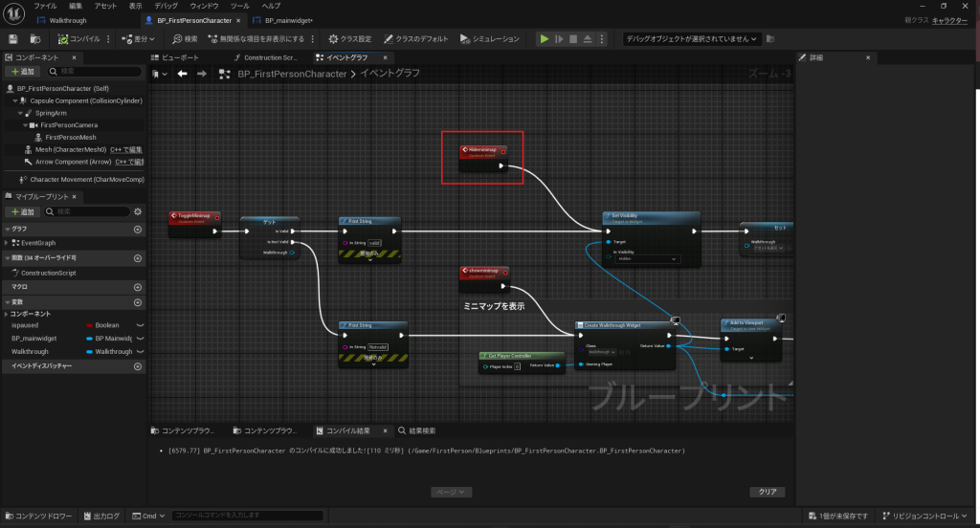Screen dimensions: 980x528
Task: Click the Simulation (シミュレーション) button
Action: tap(489, 39)
